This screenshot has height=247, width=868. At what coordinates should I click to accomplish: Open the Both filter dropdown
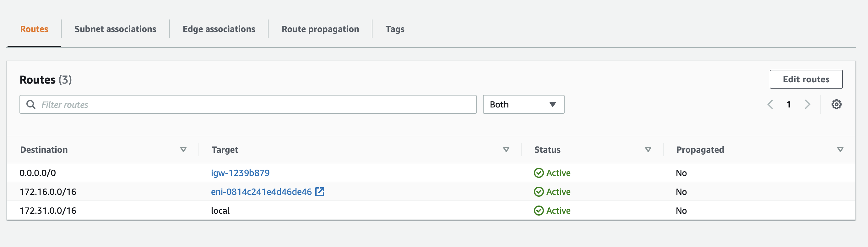pos(523,104)
